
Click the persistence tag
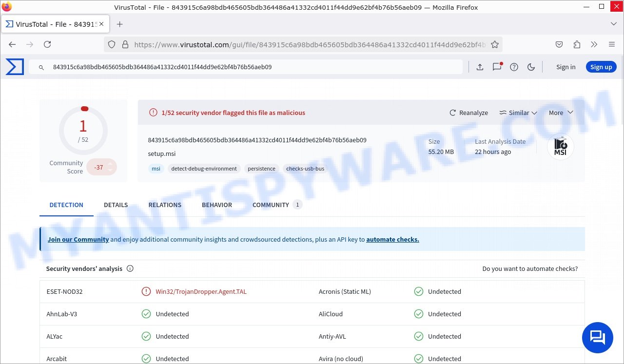point(261,169)
